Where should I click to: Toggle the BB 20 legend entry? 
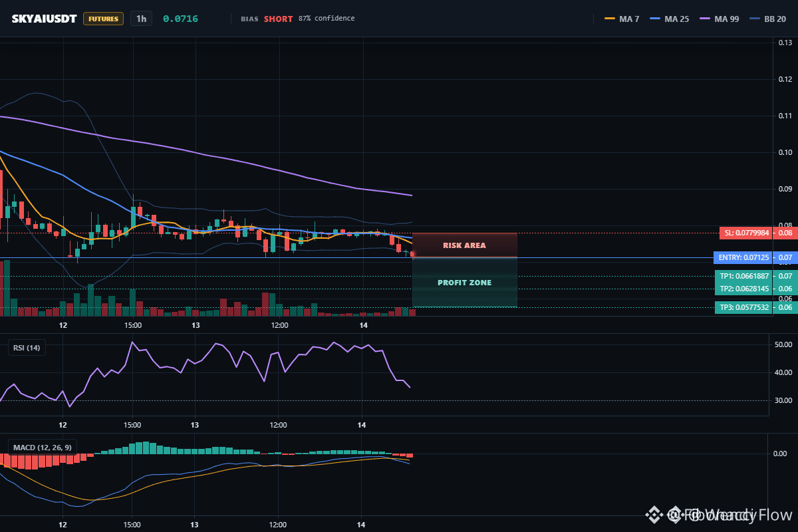(x=767, y=19)
